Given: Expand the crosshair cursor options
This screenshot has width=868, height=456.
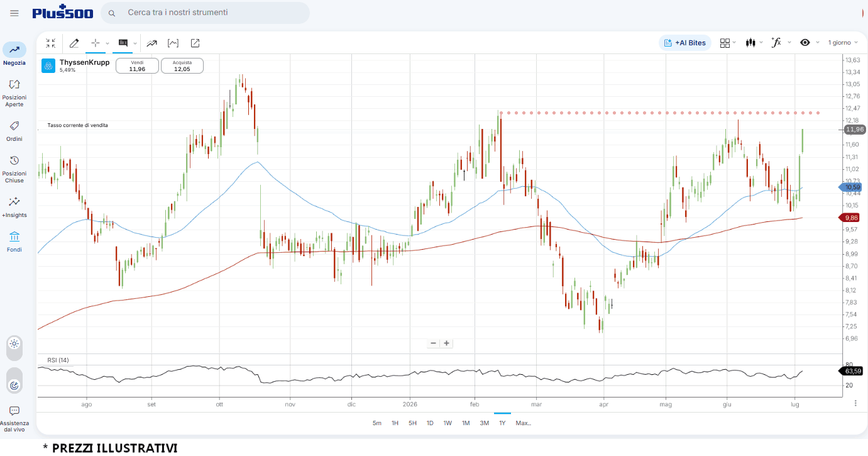Looking at the screenshot, I should tap(107, 43).
